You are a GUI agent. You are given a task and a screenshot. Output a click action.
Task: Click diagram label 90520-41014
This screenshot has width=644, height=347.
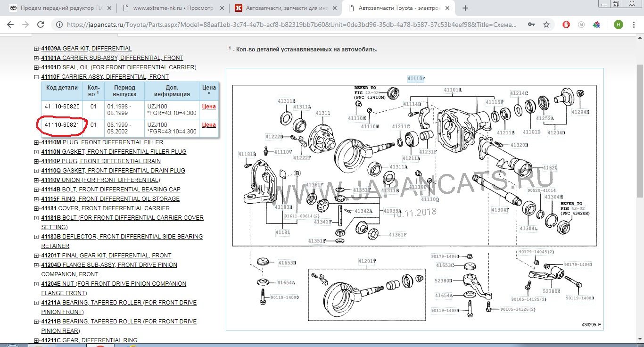(541, 190)
